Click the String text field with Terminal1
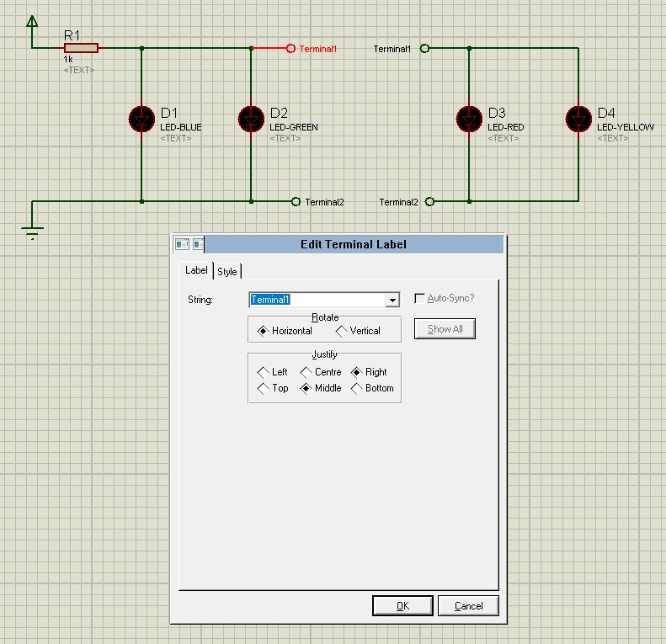Screen dimensions: 666x644 pyautogui.click(x=317, y=300)
